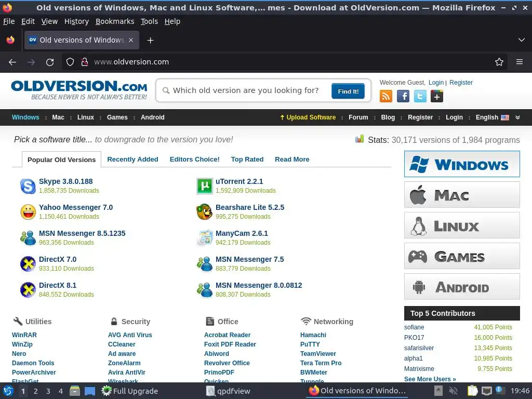Open the Facebook social icon
Screen dimensions: 532x399
pos(403,96)
